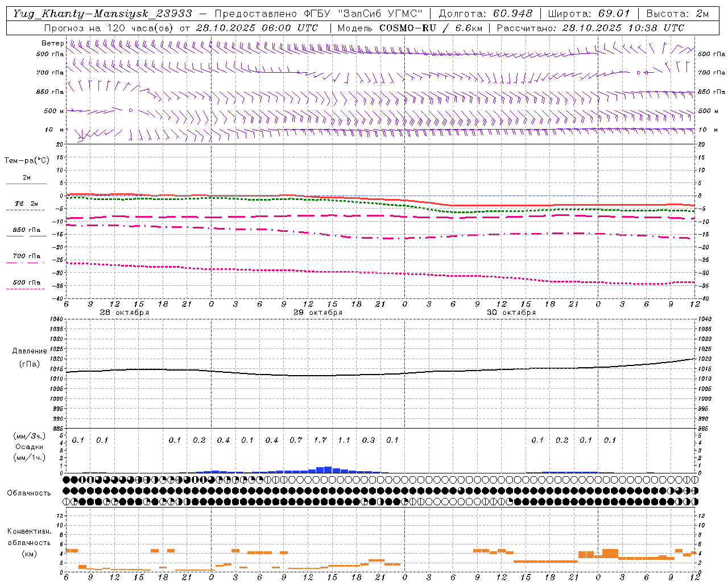Select the (км) convective cloud unit label
The image size is (728, 582).
coord(30,554)
